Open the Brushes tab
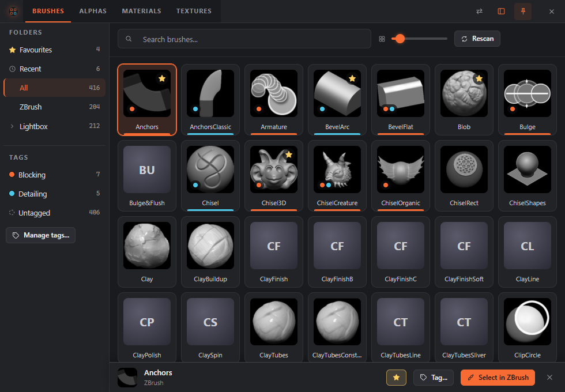Viewport: 565px width, 392px height. 48,11
